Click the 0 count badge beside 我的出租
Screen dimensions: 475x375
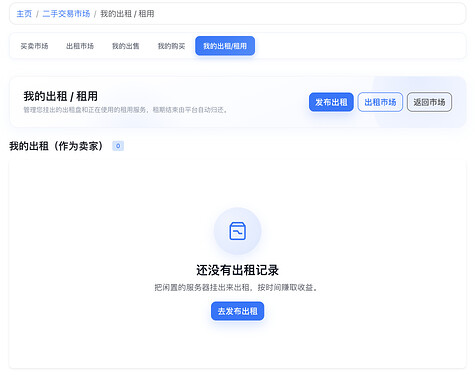click(118, 146)
